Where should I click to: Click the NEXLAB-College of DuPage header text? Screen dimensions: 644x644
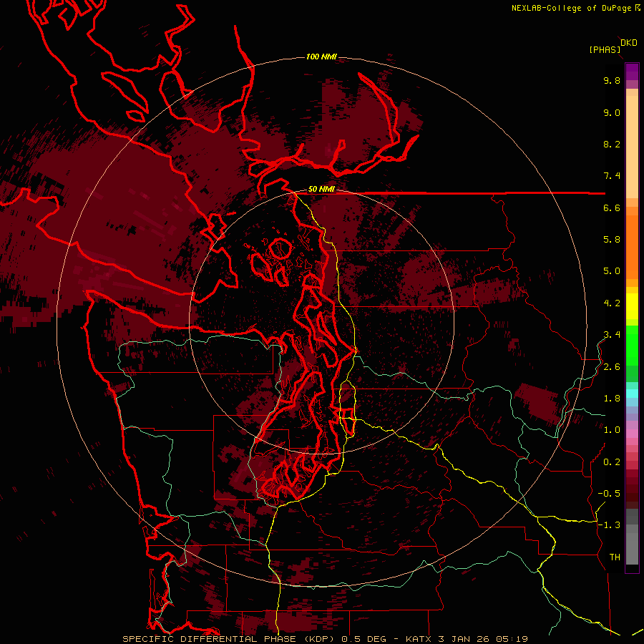tap(571, 8)
